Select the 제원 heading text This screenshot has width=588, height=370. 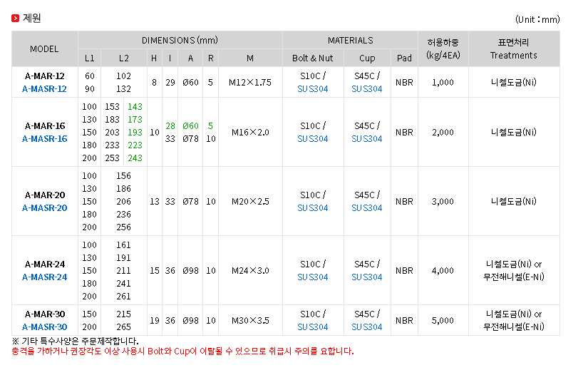click(32, 18)
